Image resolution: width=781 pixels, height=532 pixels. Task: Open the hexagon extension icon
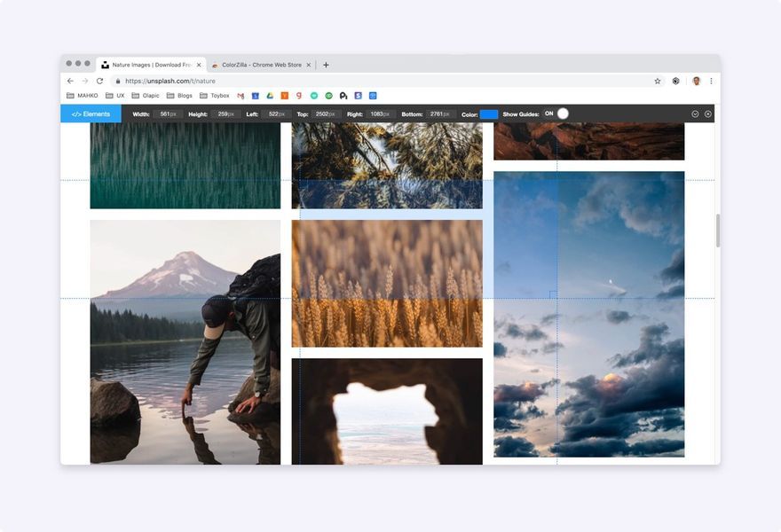click(x=676, y=81)
